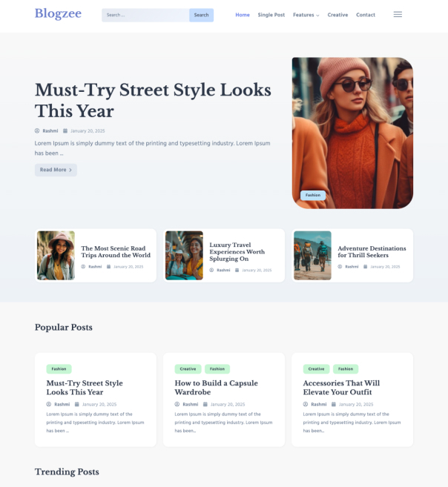Viewport: 448px width, 487px height.
Task: Open the Single Post menu item
Action: point(271,15)
